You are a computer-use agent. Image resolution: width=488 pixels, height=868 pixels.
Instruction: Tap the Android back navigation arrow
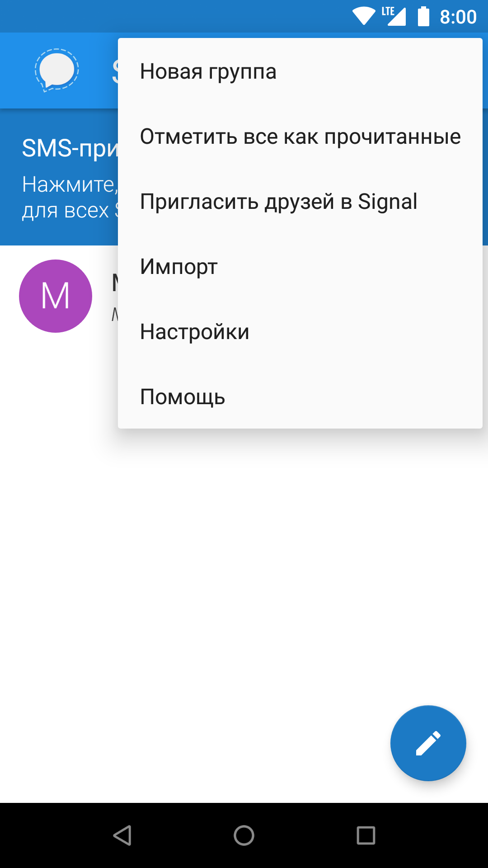[x=122, y=835]
